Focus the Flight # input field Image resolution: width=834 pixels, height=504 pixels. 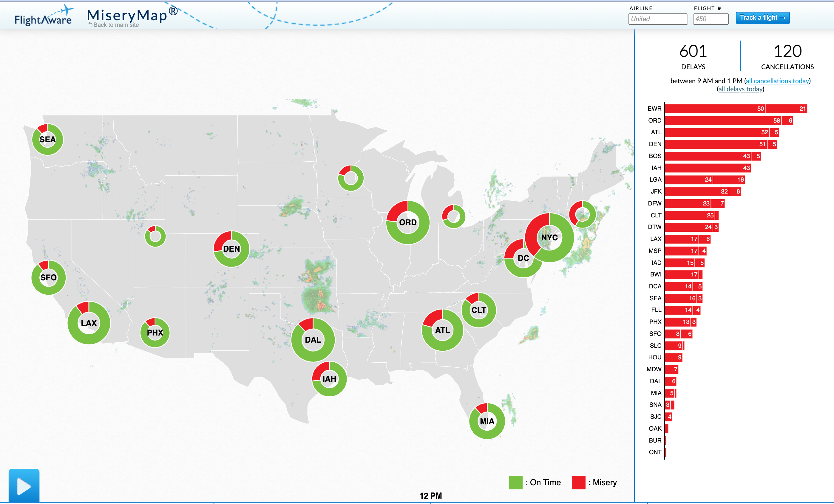(710, 19)
